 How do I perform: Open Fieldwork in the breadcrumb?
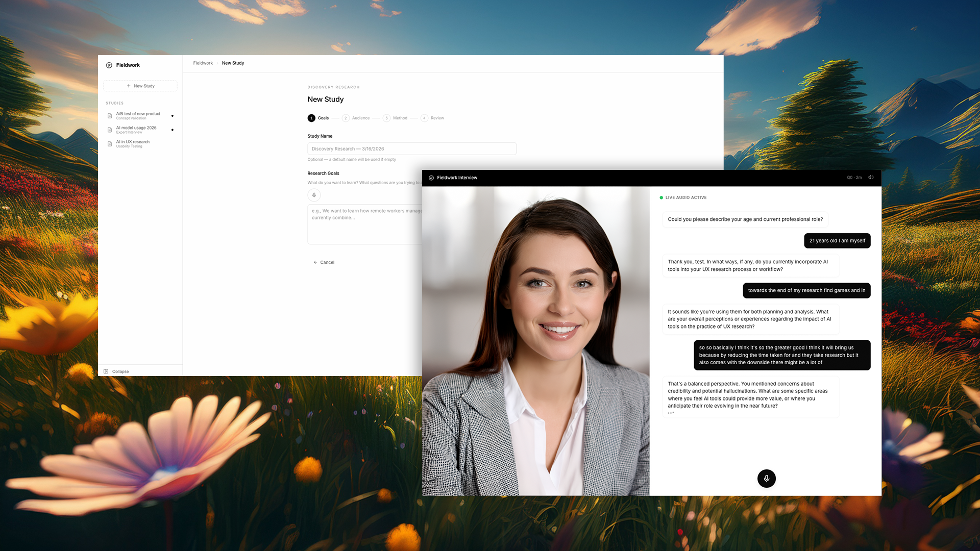point(203,63)
